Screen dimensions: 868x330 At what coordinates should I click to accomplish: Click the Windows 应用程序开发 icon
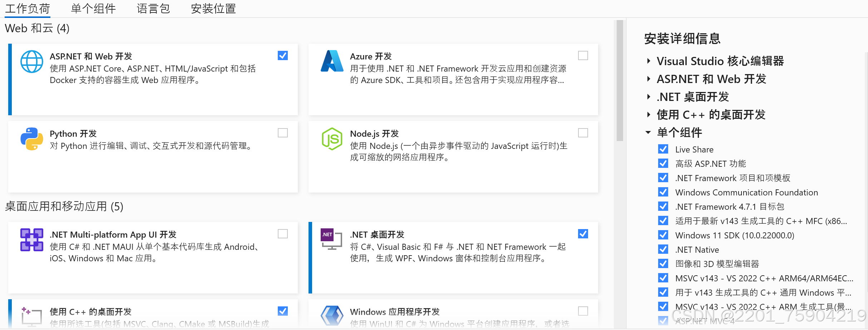(331, 315)
